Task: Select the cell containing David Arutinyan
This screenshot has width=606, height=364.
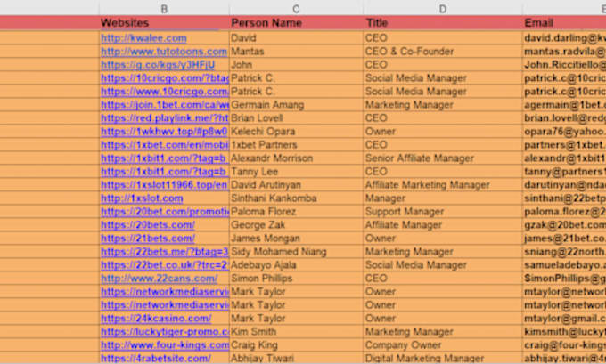Action: click(296, 184)
